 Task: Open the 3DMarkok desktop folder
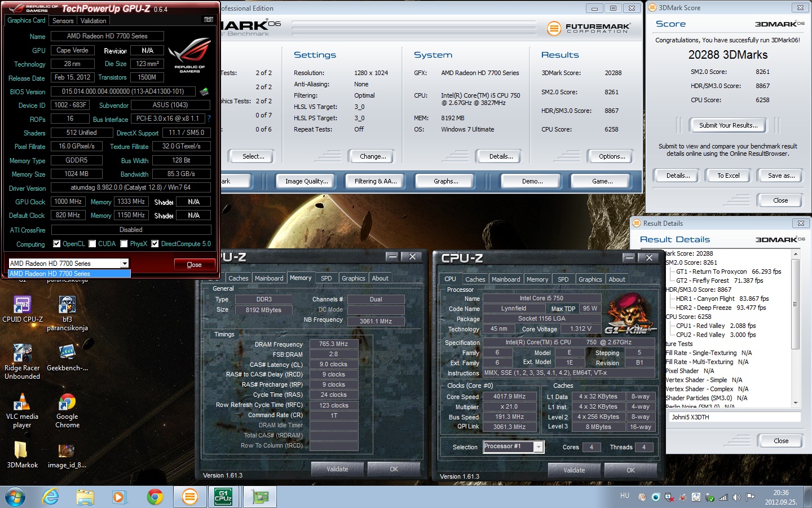[x=23, y=455]
